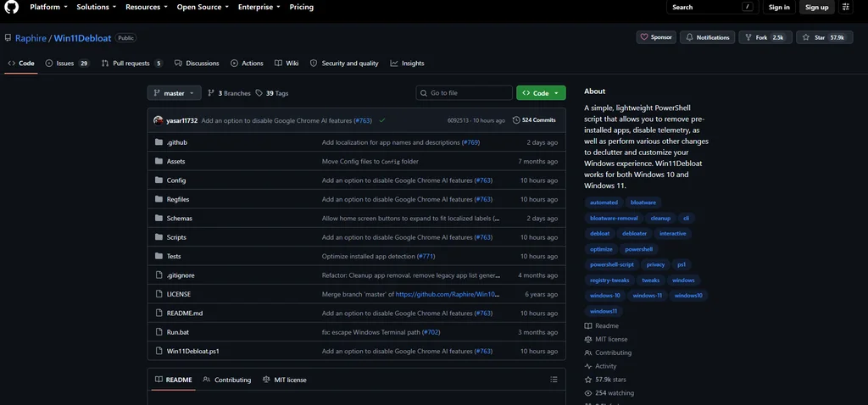Click the bloatware-removal topic tag
The height and width of the screenshot is (405, 868).
[x=614, y=218]
